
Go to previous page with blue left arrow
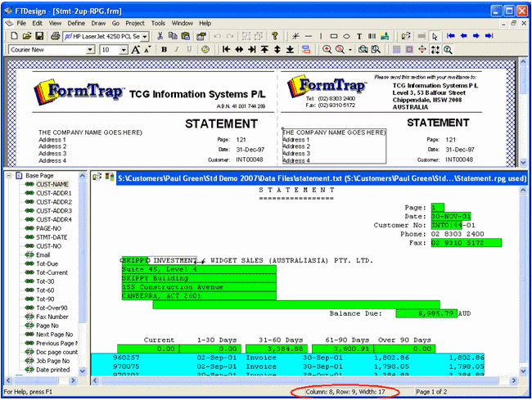pos(463,36)
